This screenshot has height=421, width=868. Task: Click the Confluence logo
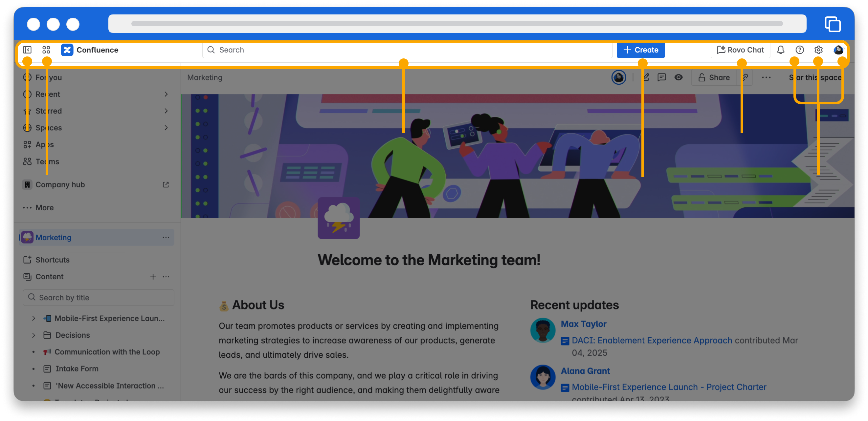pos(67,50)
